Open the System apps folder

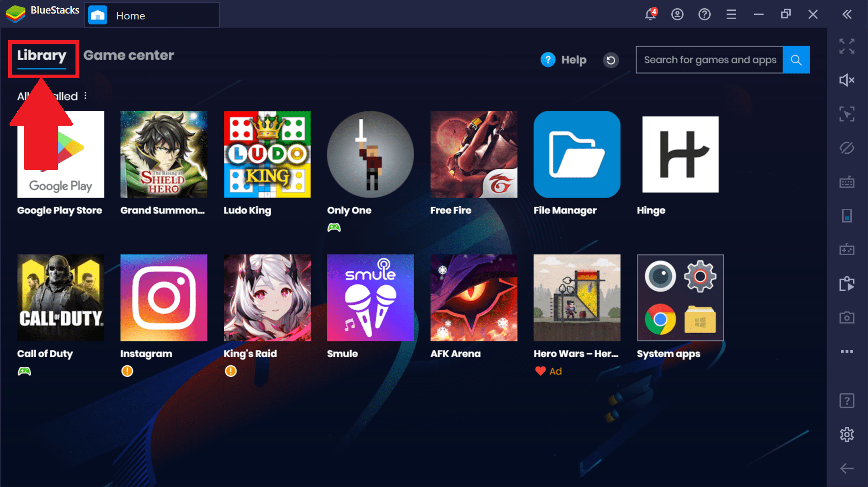pos(680,298)
